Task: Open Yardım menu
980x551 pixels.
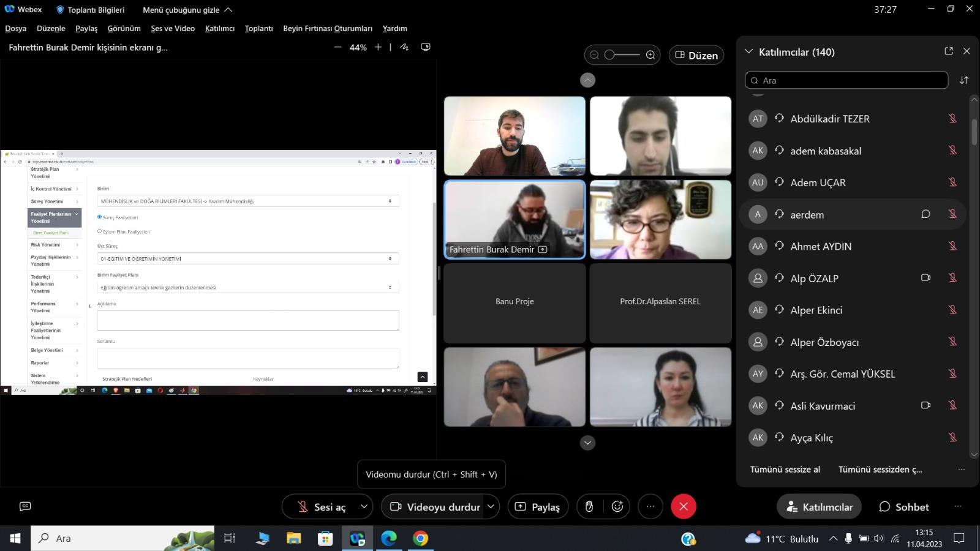Action: pos(395,28)
